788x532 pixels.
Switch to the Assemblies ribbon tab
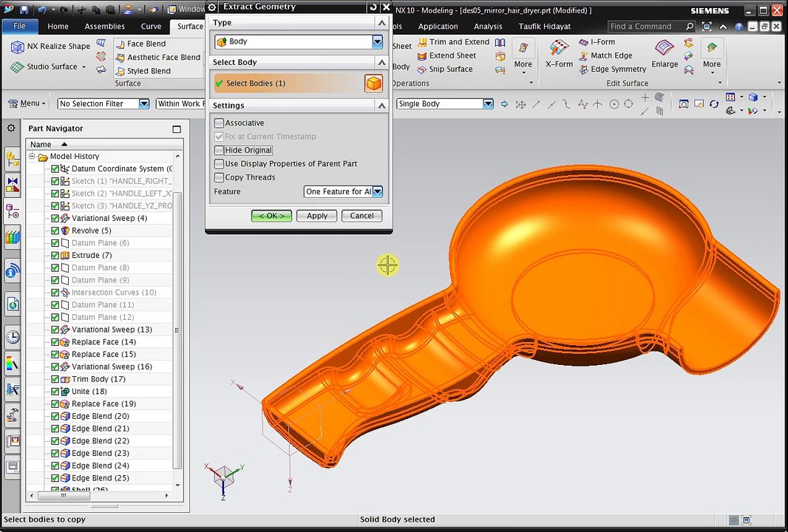(104, 26)
